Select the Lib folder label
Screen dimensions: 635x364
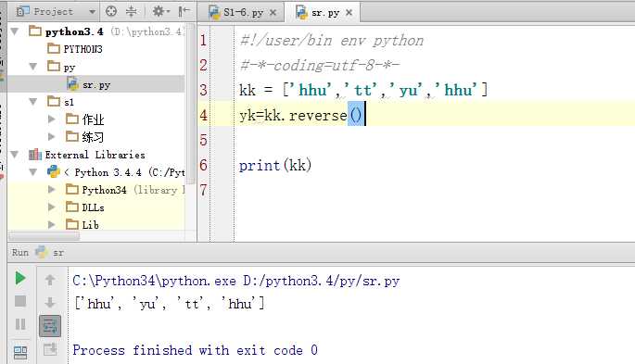coord(90,225)
